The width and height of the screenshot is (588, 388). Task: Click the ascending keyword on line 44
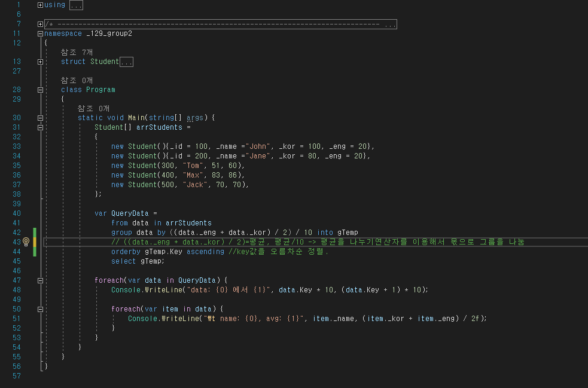coord(206,252)
